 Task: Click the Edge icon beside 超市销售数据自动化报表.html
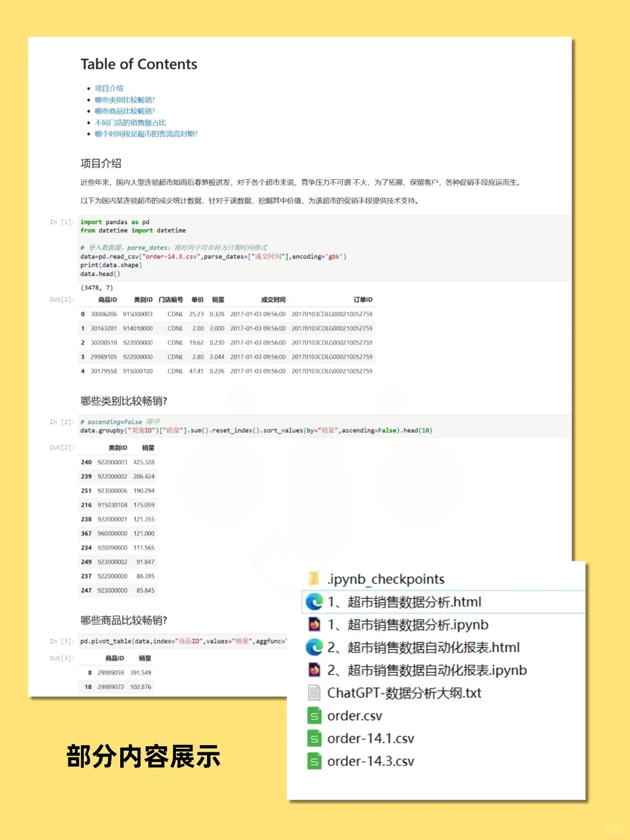pyautogui.click(x=314, y=647)
